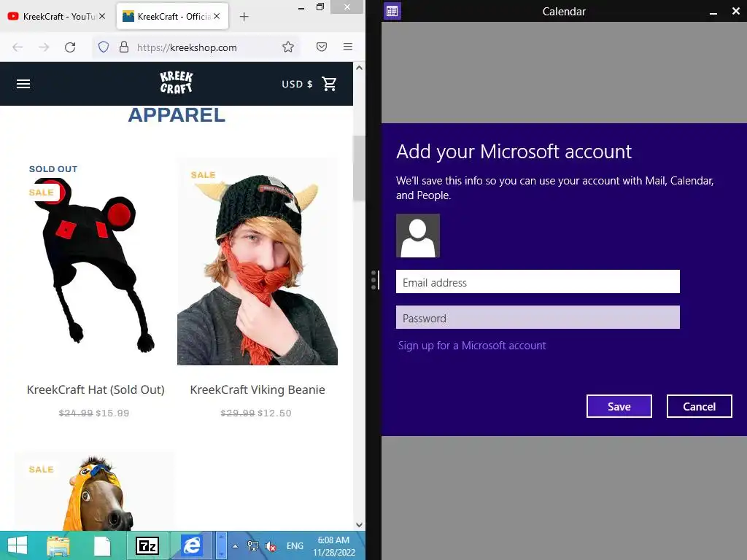Close the Calendar app window

pos(735,12)
